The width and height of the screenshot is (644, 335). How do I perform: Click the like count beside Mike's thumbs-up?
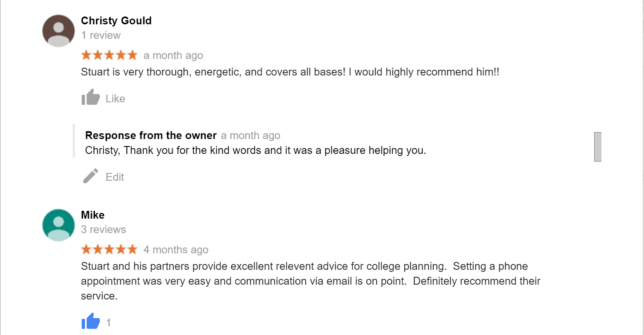coord(109,323)
